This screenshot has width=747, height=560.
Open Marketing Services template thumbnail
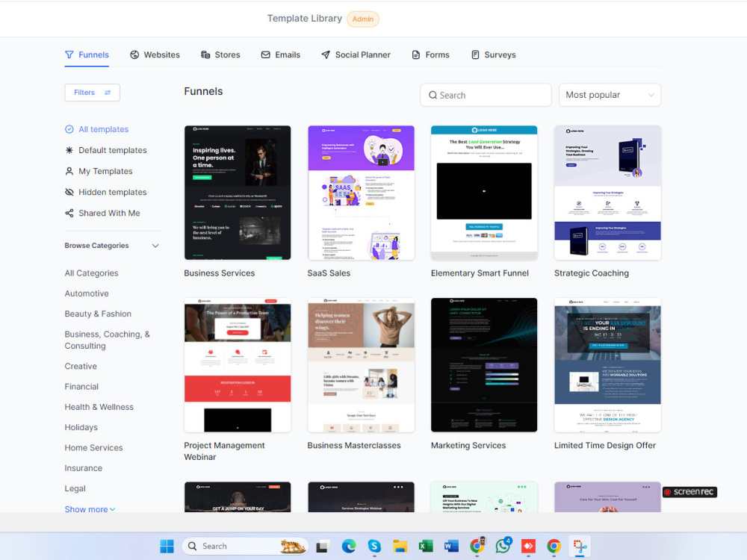coord(484,365)
